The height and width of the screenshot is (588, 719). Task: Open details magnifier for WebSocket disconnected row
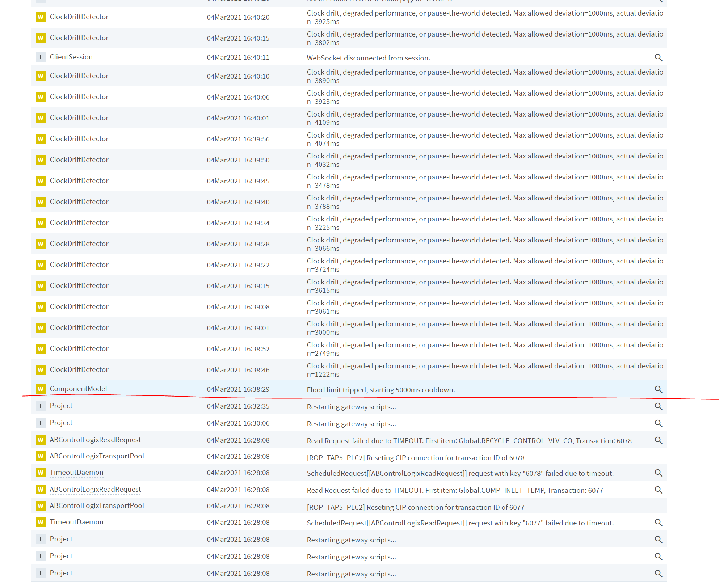[658, 58]
